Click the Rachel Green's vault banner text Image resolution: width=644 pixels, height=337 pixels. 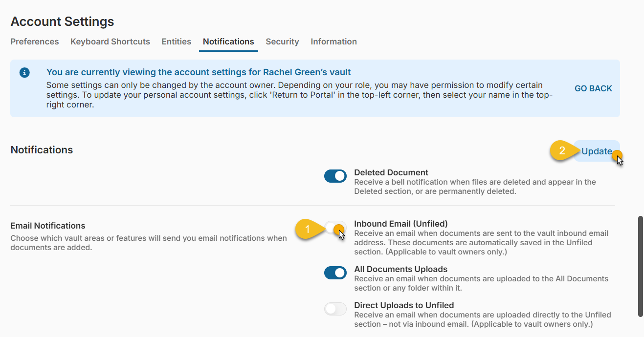tap(198, 72)
